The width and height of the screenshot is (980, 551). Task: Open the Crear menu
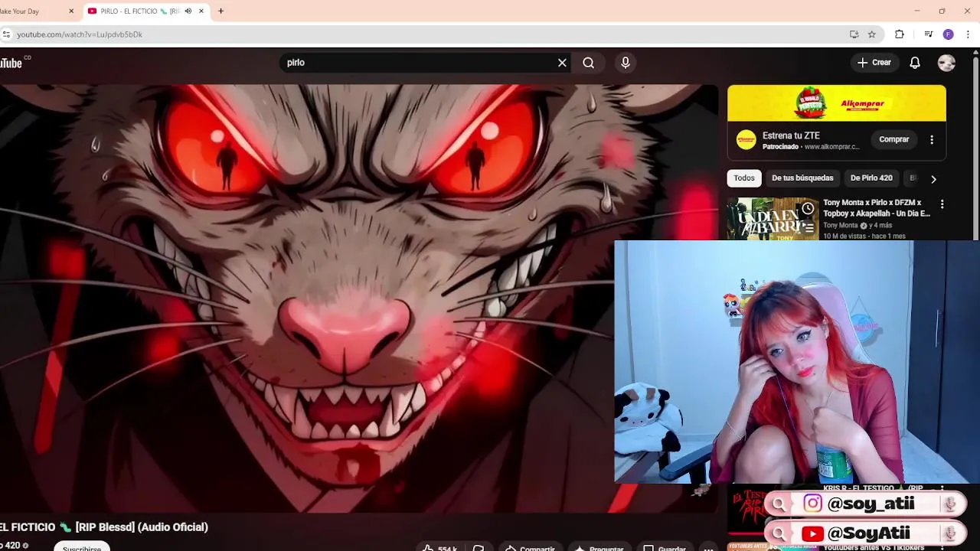coord(874,63)
